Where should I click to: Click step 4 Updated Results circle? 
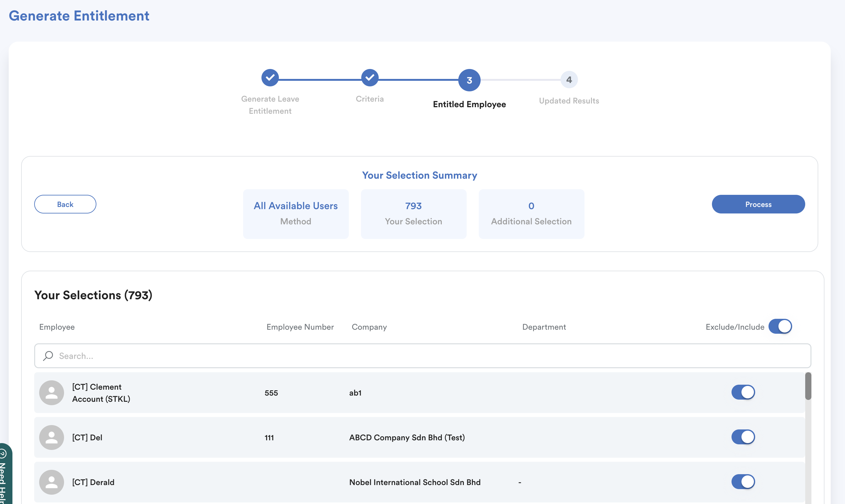pos(569,80)
